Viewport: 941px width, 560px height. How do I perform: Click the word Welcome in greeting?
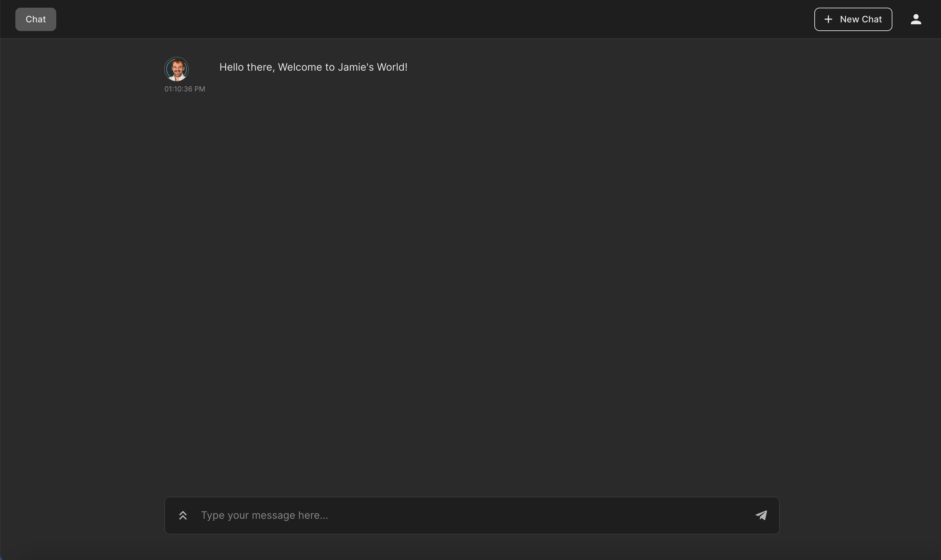(x=300, y=67)
